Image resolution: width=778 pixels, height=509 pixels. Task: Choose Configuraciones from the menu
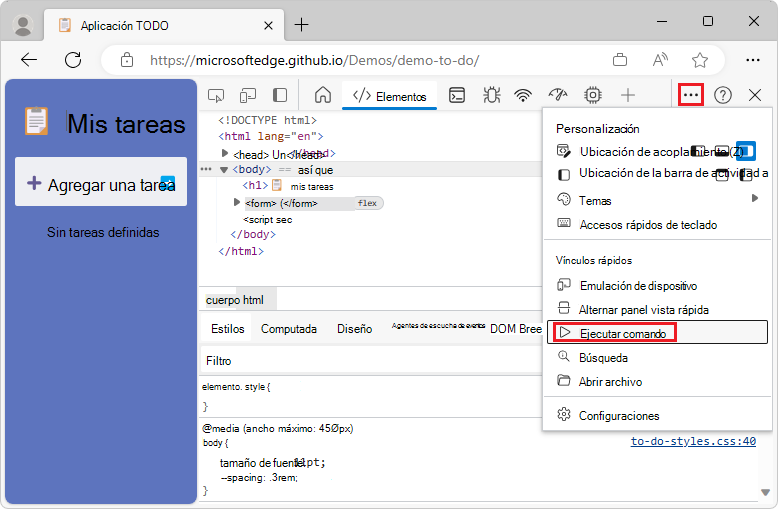pyautogui.click(x=619, y=415)
